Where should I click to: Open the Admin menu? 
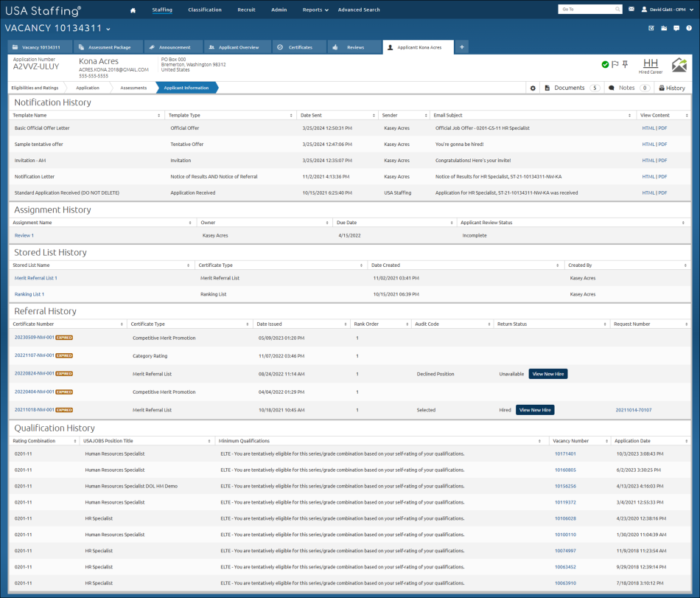click(279, 10)
